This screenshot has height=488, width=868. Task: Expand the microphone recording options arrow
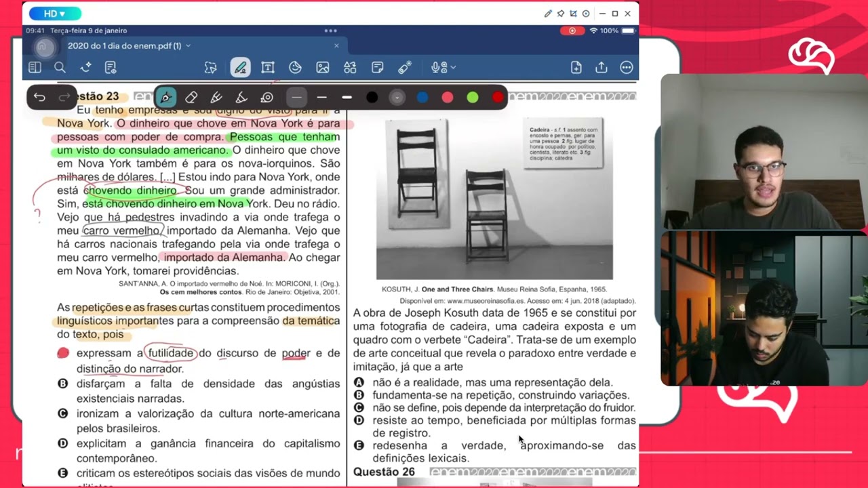click(453, 67)
